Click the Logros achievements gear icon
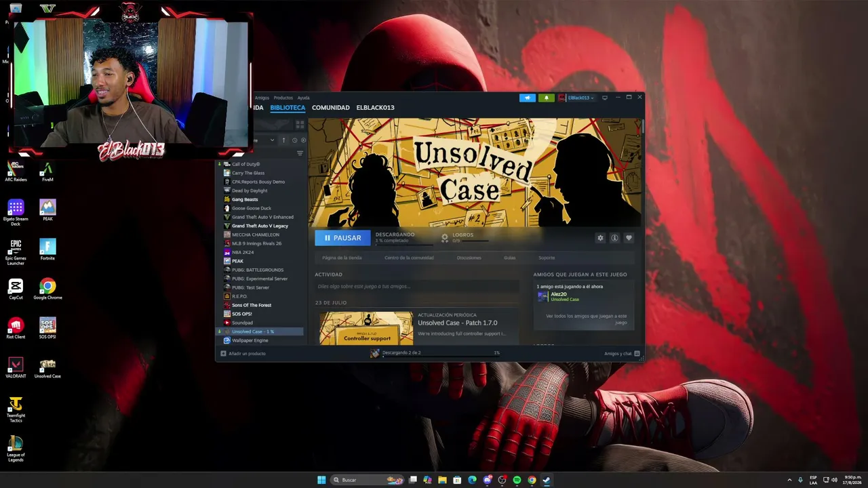Viewport: 868px width, 488px height. (445, 238)
